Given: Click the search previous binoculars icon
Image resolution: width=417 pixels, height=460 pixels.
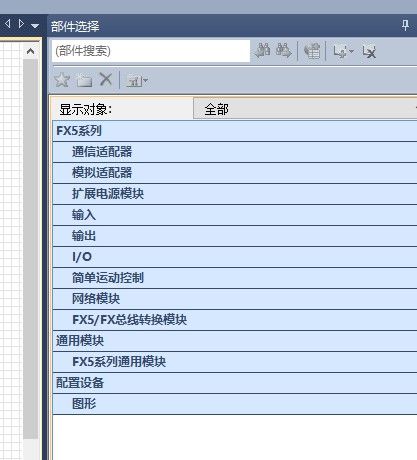Looking at the screenshot, I should coord(263,51).
